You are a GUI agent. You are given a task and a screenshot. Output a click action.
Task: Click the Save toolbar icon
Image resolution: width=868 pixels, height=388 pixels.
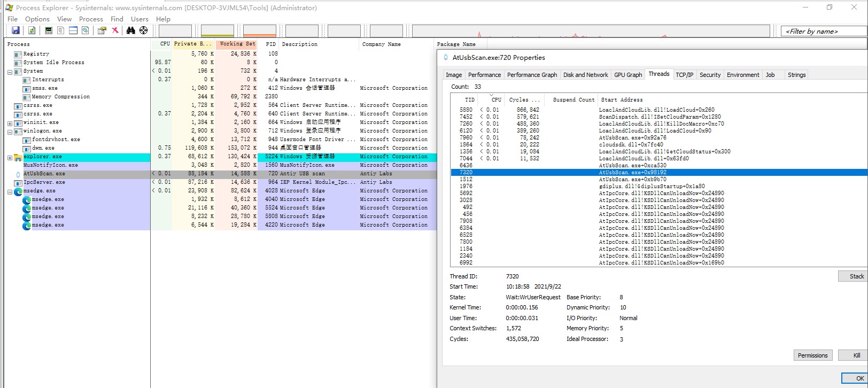click(x=15, y=30)
